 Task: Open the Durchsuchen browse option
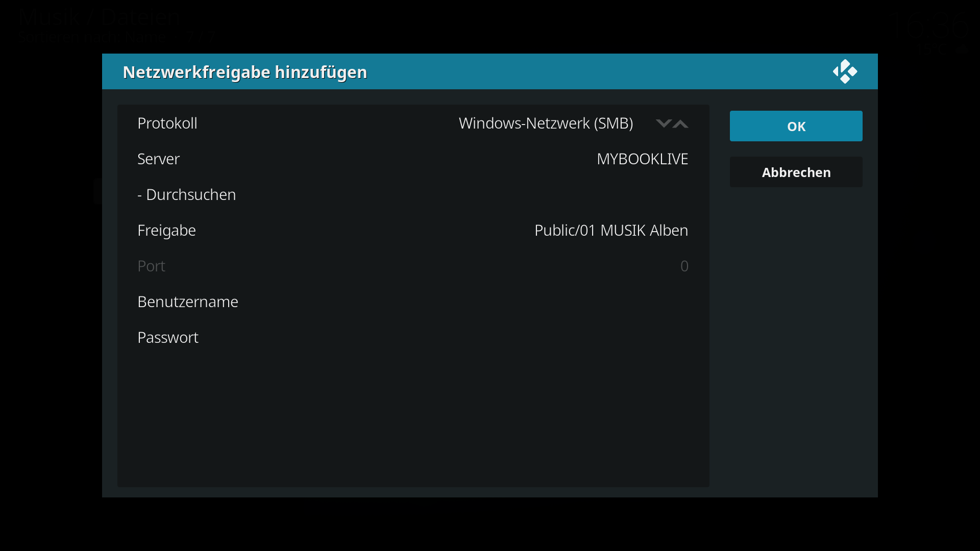tap(187, 195)
